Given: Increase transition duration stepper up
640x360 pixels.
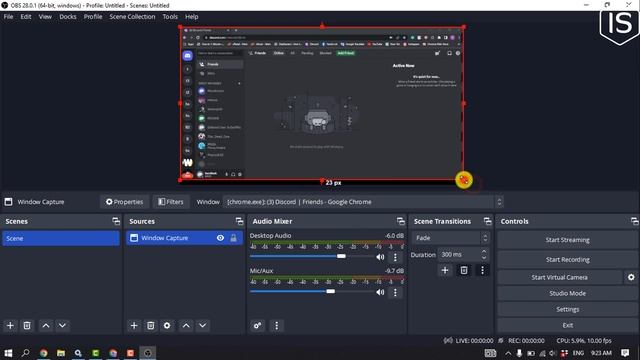Looking at the screenshot, I should (x=484, y=251).
